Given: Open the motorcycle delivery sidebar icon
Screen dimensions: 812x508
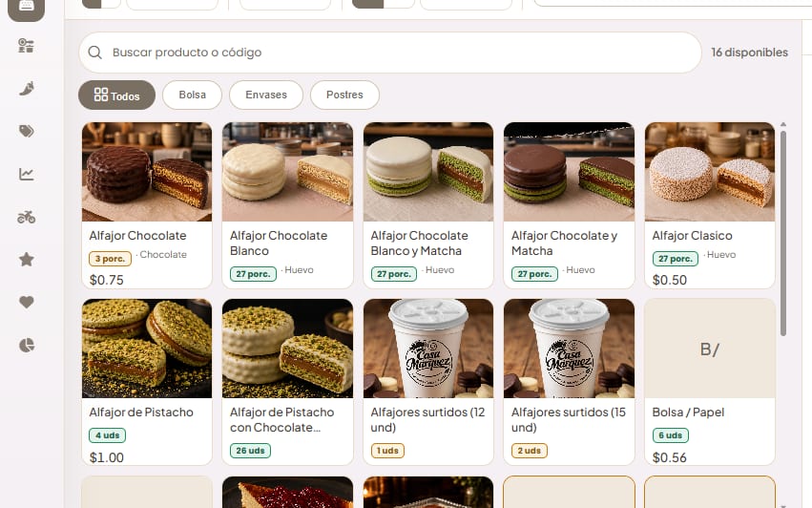Looking at the screenshot, I should tap(27, 217).
